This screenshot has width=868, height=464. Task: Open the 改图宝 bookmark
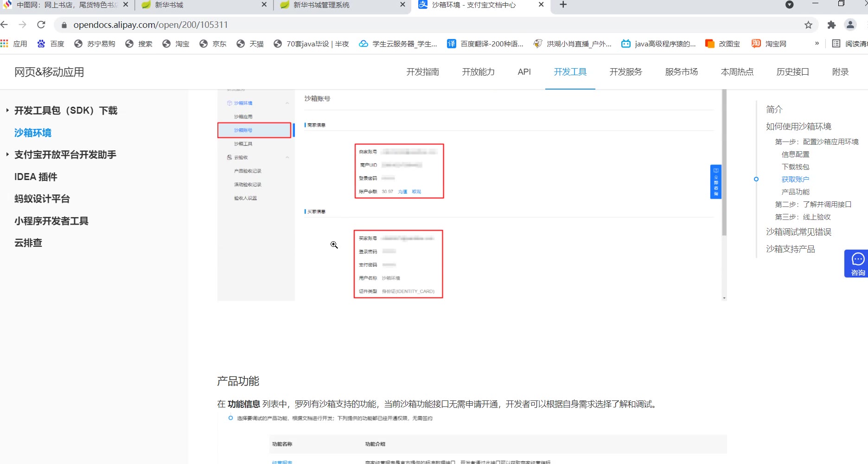coord(722,44)
